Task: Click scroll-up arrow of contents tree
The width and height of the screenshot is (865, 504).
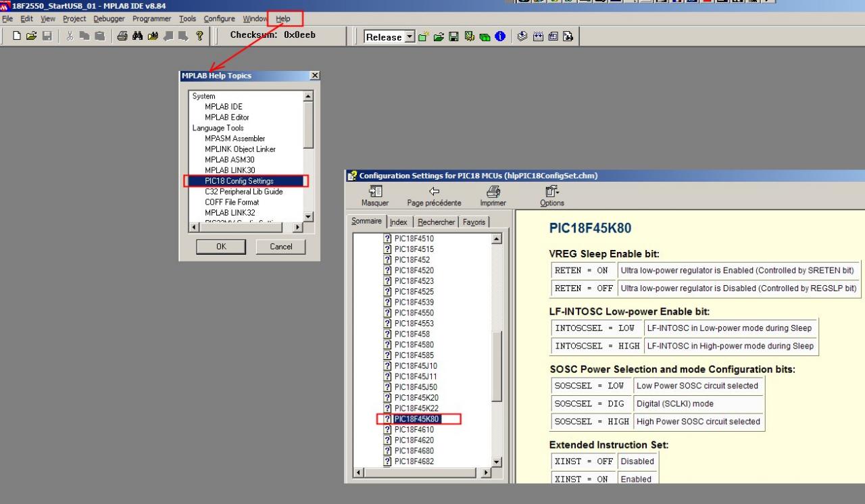Action: pos(497,238)
